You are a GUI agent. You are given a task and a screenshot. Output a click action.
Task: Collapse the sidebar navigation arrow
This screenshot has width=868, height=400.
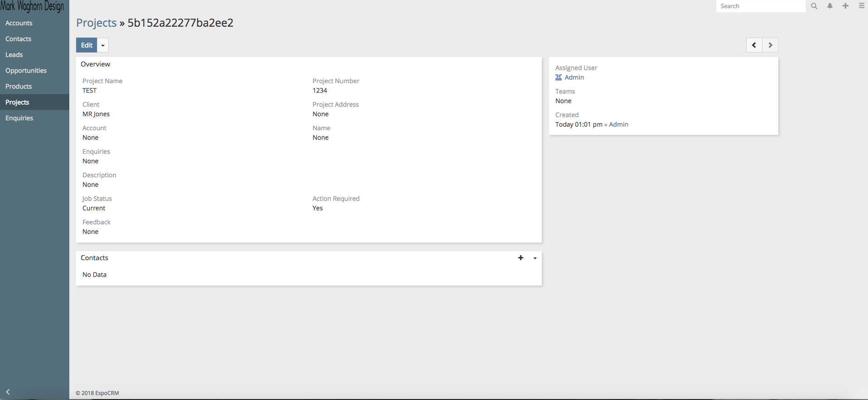pos(8,392)
